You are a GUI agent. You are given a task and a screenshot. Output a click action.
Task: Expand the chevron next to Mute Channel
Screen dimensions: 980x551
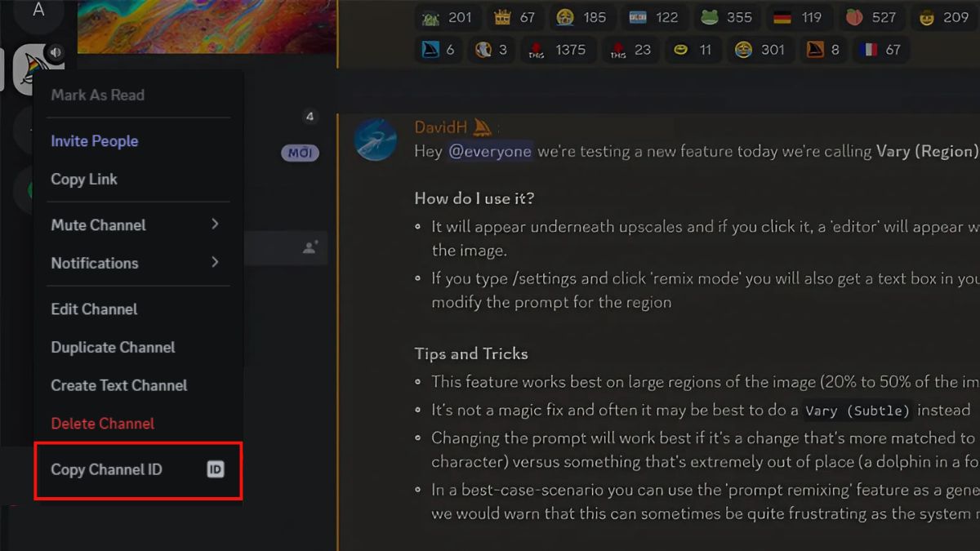(215, 224)
